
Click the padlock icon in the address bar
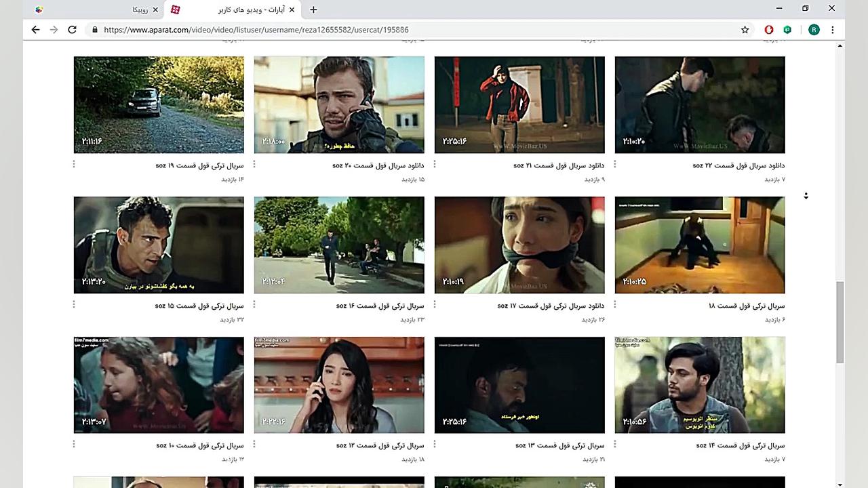tap(96, 30)
